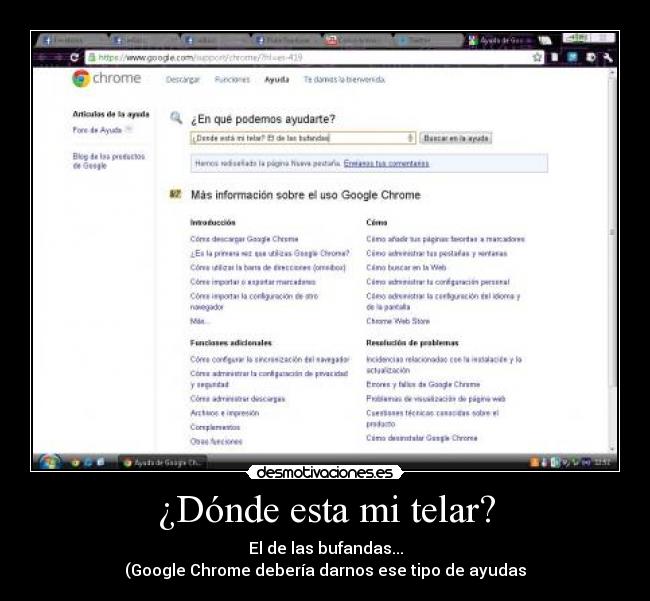Click the extension icon next to the wrench
Image resolution: width=650 pixels, height=601 pixels.
coord(591,57)
